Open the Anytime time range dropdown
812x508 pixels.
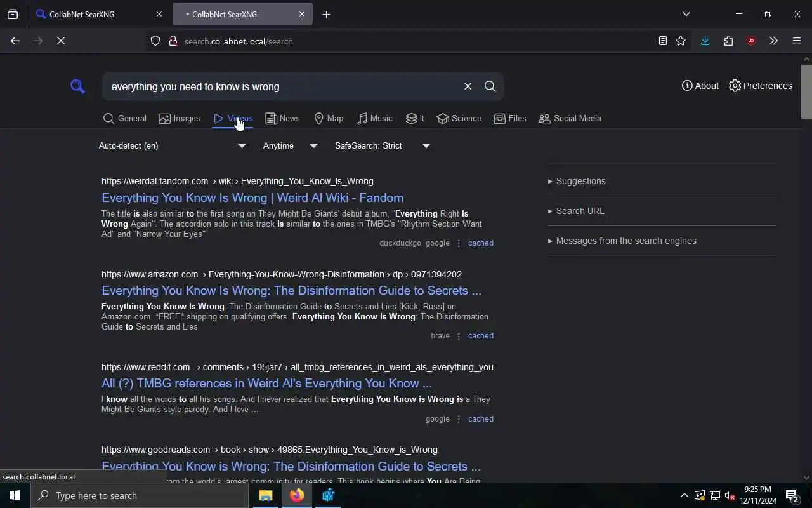[291, 145]
